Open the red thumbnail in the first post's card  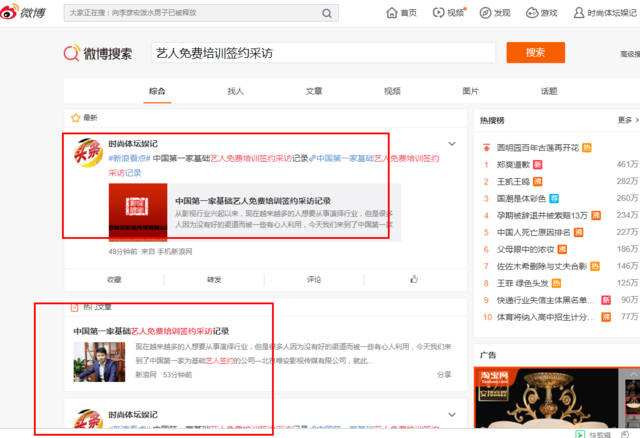138,212
